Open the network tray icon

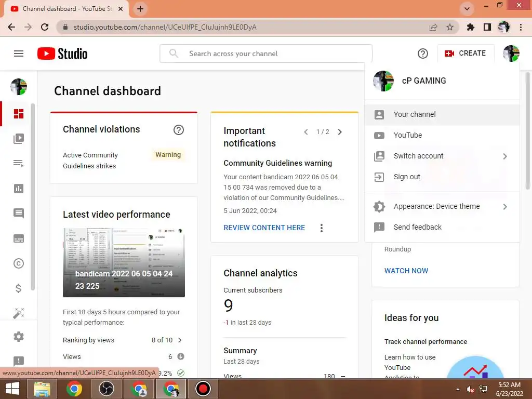point(483,389)
